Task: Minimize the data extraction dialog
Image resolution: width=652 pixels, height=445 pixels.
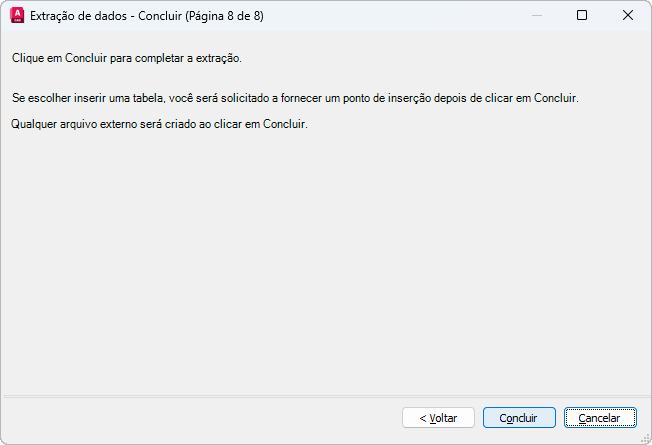Action: [536, 16]
